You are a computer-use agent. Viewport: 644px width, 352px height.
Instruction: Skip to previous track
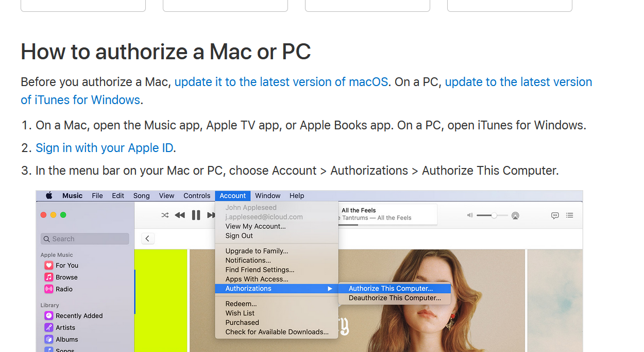click(180, 215)
